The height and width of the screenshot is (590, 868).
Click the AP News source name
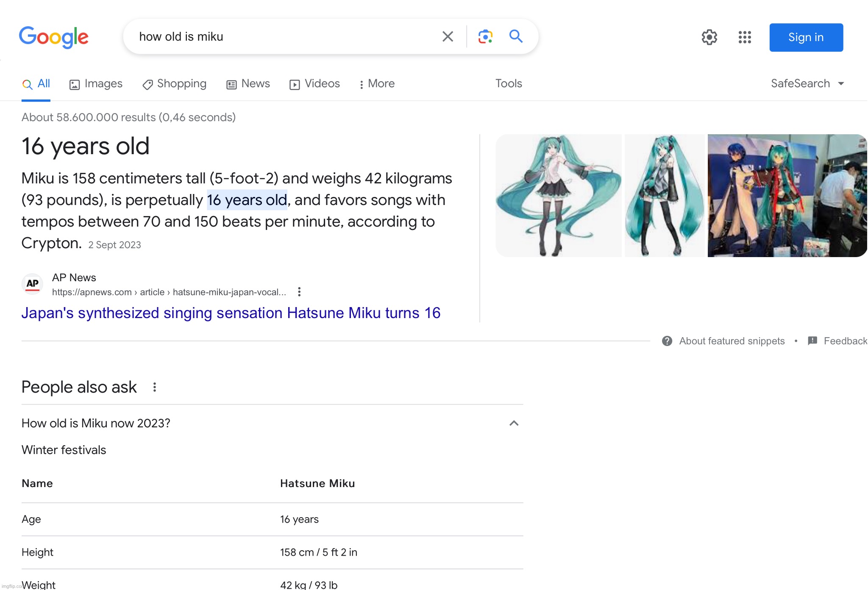[x=74, y=277]
